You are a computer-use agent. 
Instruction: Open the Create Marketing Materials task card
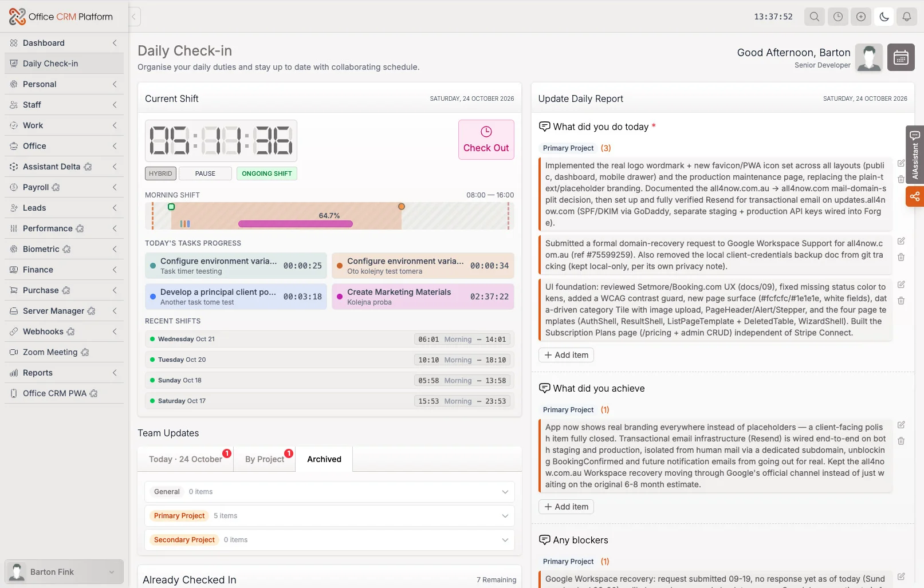point(423,297)
